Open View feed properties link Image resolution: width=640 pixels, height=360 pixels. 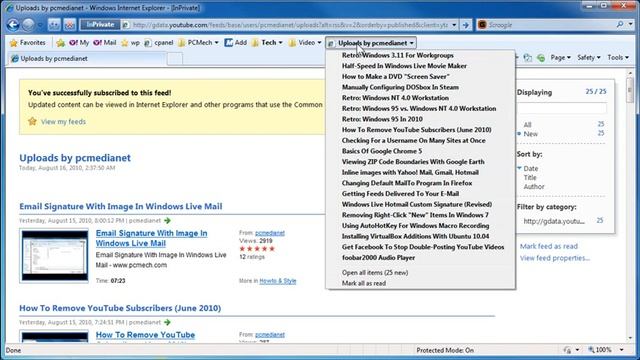coord(555,258)
